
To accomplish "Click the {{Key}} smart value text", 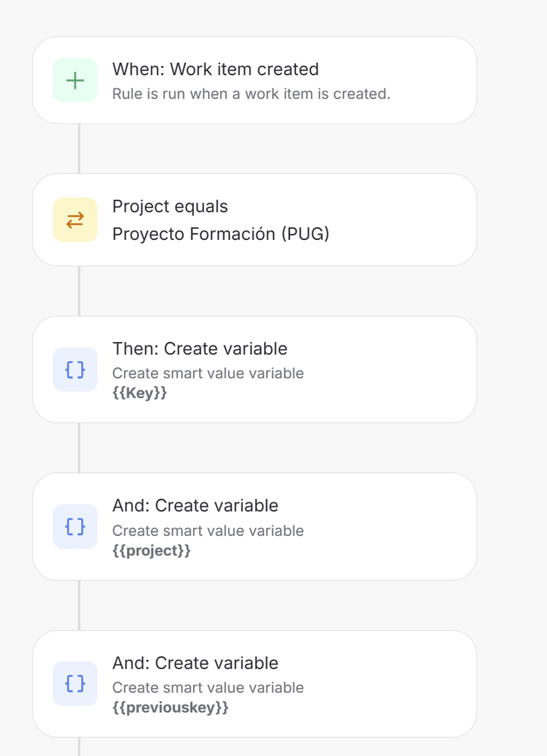I will click(140, 393).
